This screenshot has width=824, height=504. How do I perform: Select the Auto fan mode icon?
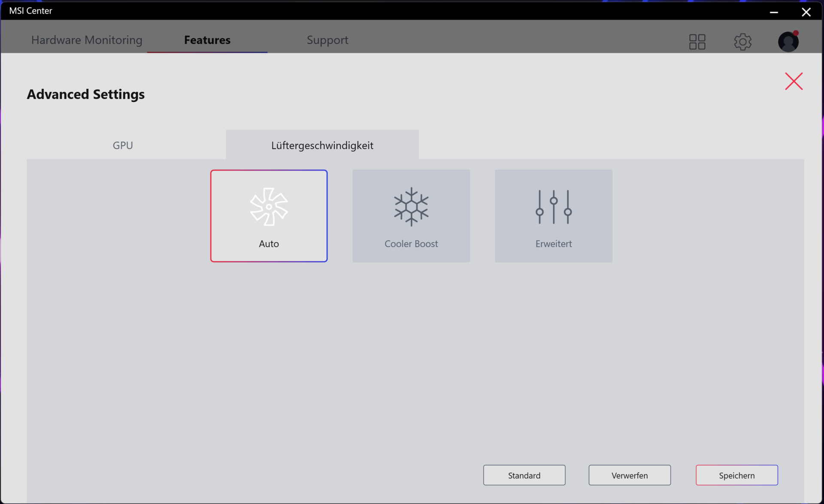(269, 207)
